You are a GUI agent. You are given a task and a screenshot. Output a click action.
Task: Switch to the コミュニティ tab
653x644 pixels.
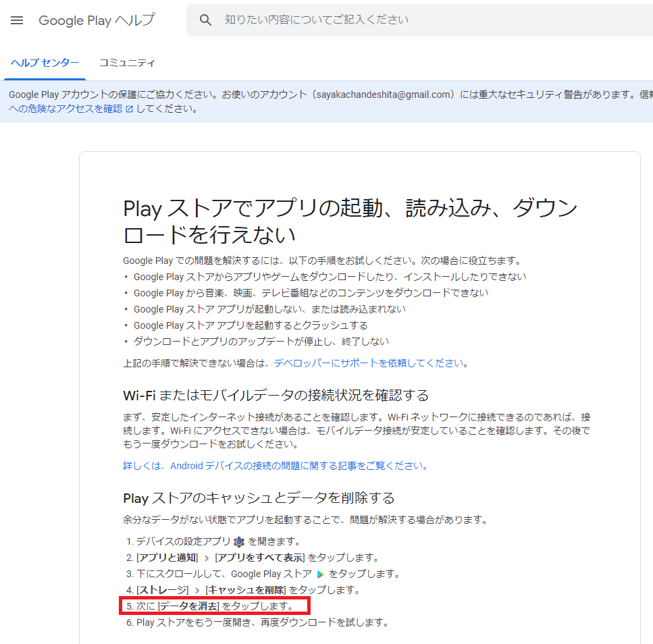tap(127, 63)
